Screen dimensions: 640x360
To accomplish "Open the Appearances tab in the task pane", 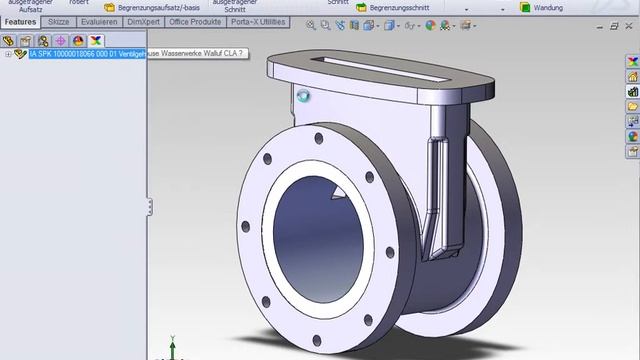I will click(x=633, y=136).
